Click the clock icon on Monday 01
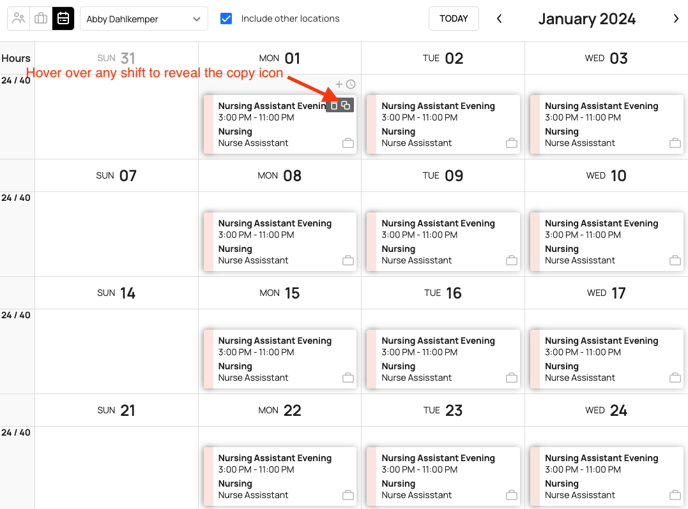688x509 pixels. pos(351,85)
